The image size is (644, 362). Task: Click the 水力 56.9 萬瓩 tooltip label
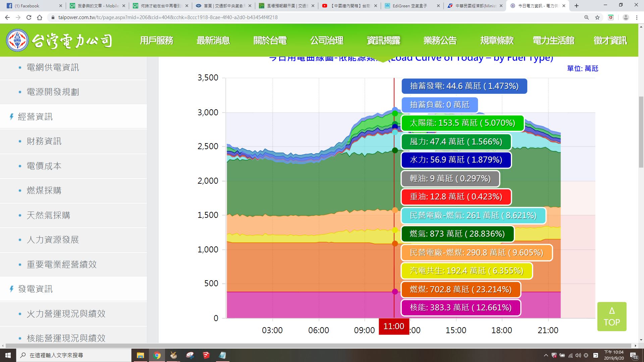(x=456, y=160)
